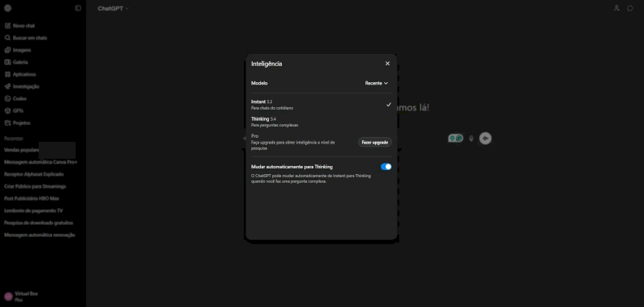Screen dimensions: 644x307
Task: Open the ChatGPT model selector dropdown
Action: coord(114,8)
